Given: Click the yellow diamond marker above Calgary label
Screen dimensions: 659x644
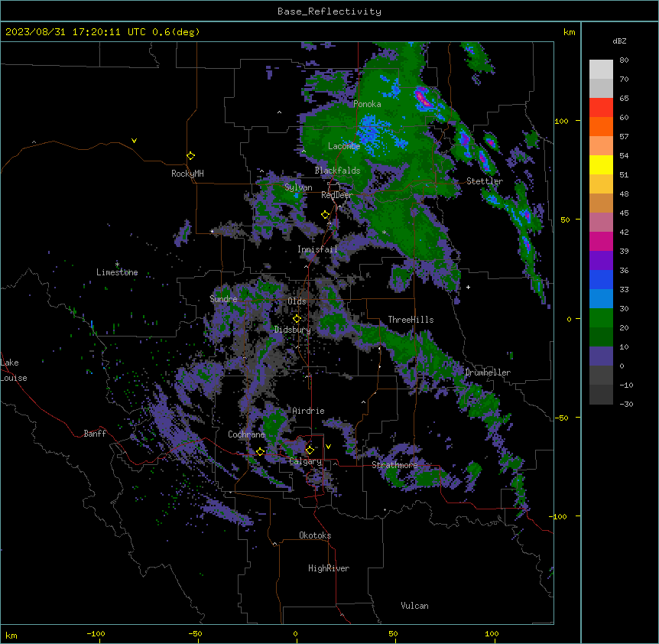Looking at the screenshot, I should 310,450.
